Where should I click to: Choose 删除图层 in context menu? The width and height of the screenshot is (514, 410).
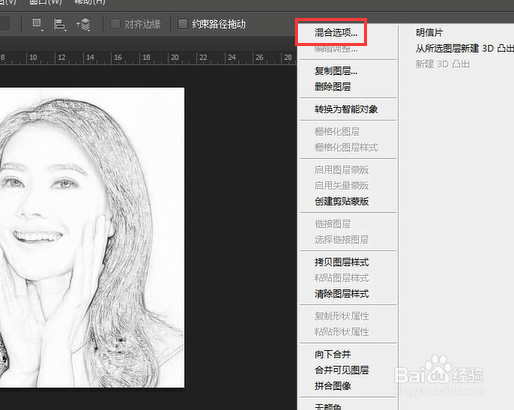pyautogui.click(x=332, y=87)
